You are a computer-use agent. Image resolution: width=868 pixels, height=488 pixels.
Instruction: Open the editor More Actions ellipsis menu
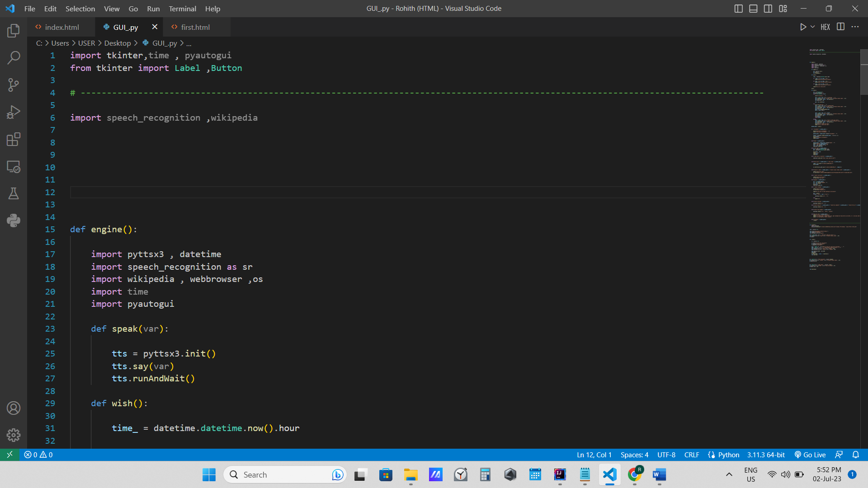click(855, 27)
